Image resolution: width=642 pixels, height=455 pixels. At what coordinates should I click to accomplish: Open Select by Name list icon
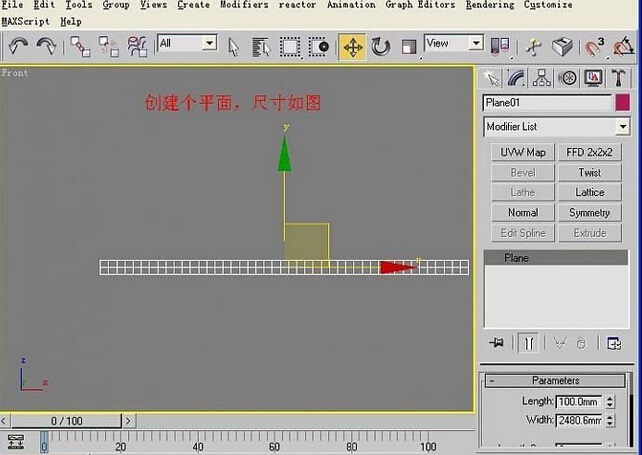tap(261, 47)
